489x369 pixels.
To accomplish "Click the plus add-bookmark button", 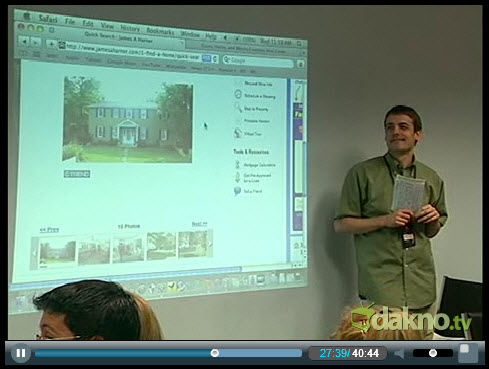I will click(51, 44).
